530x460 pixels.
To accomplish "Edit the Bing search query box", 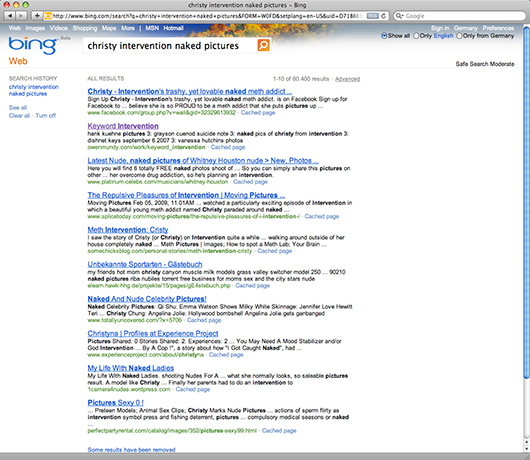I will point(170,46).
